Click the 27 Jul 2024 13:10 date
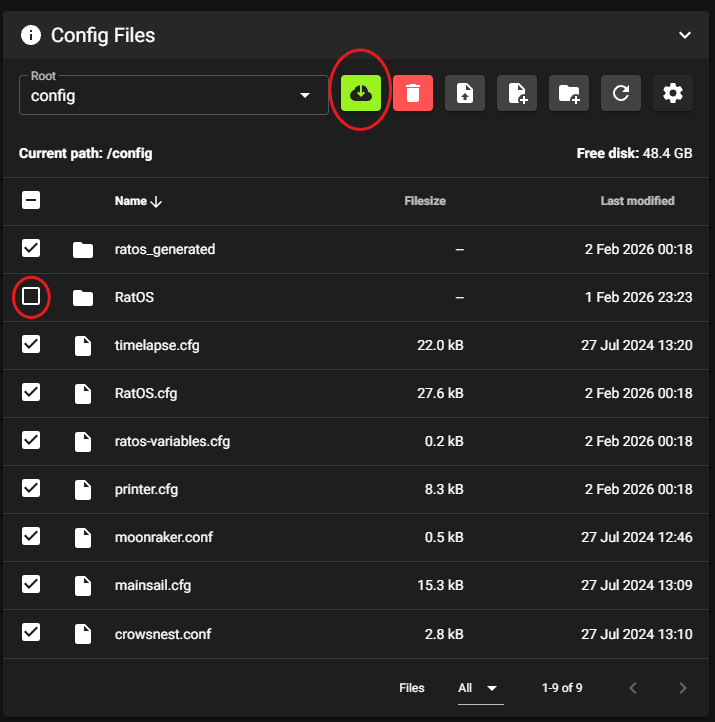Screen dimensions: 715x722 637,634
